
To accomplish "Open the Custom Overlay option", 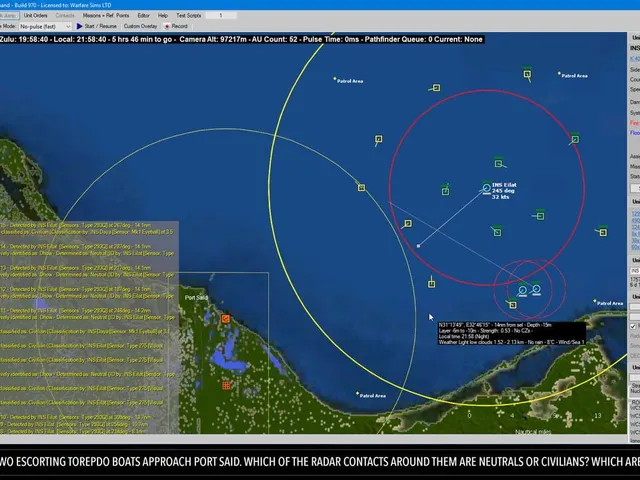I will tap(140, 26).
